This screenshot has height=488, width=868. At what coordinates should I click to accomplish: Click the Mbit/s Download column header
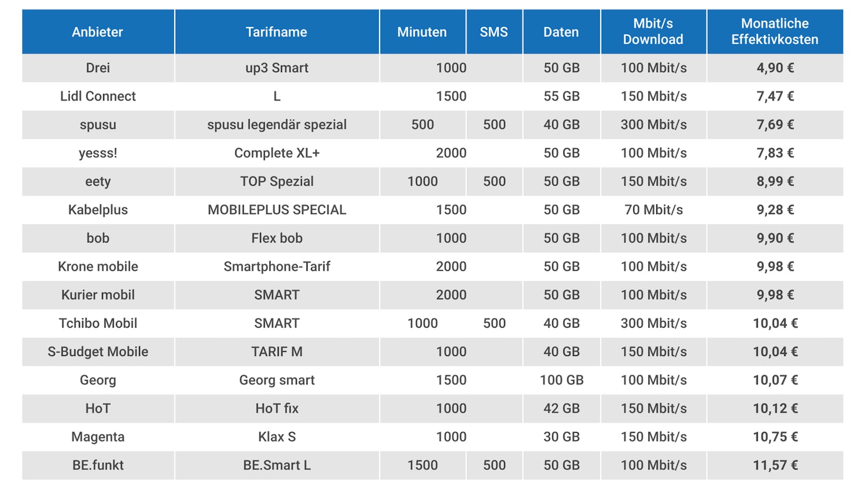[654, 32]
